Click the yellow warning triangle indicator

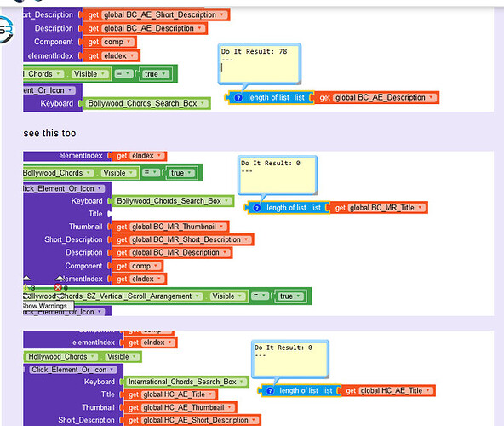26,287
